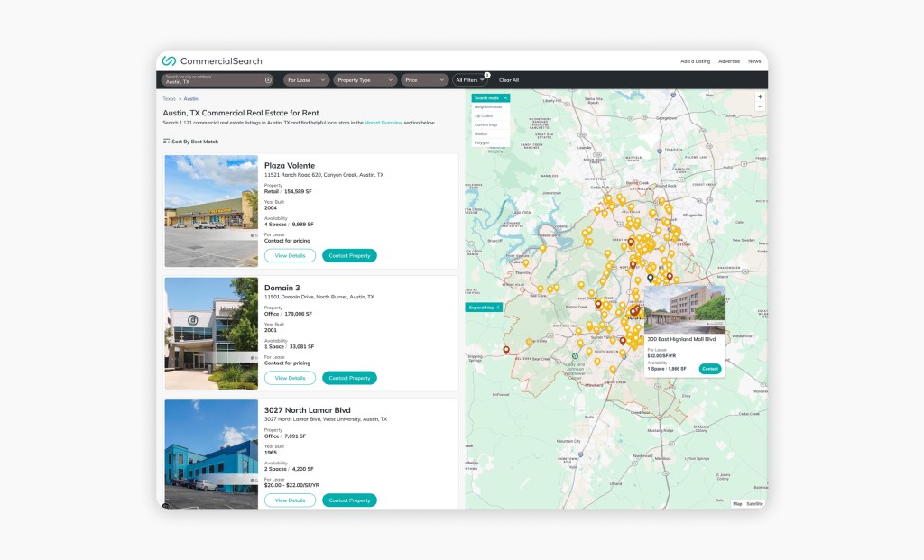Open Add a Listing link
This screenshot has width=924, height=560.
[696, 61]
